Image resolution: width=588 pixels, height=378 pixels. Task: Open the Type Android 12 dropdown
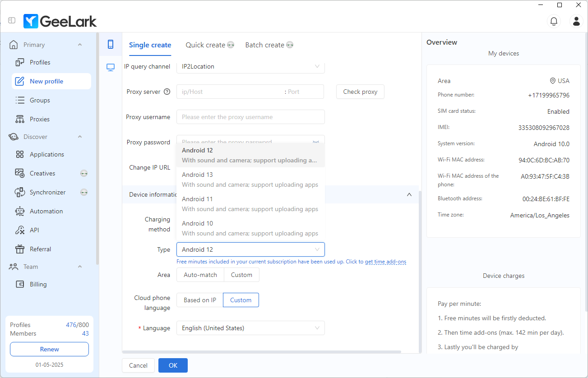click(x=250, y=249)
